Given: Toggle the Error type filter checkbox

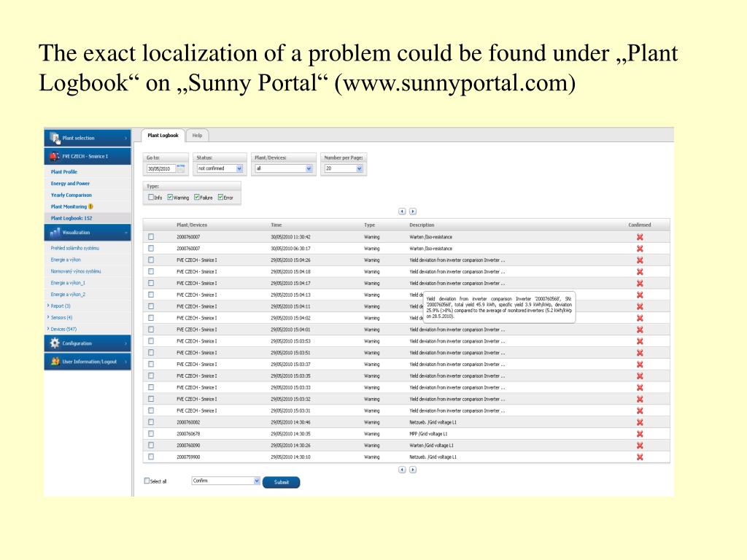Looking at the screenshot, I should 220,197.
